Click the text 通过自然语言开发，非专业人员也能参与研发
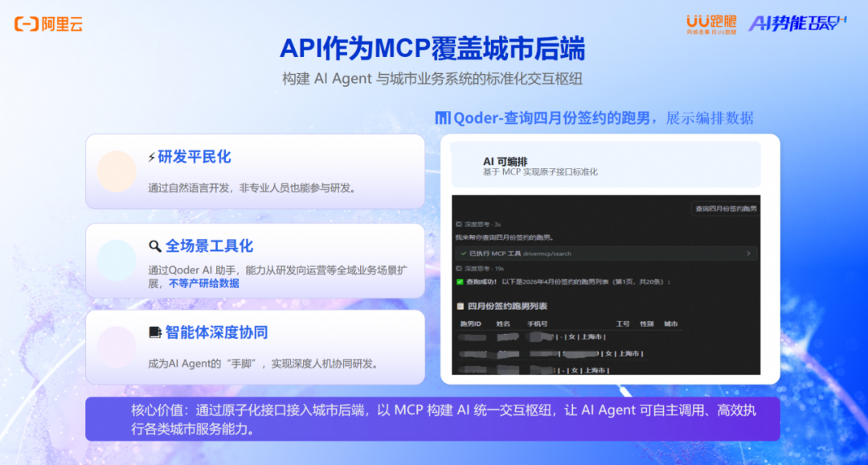 tap(252, 188)
